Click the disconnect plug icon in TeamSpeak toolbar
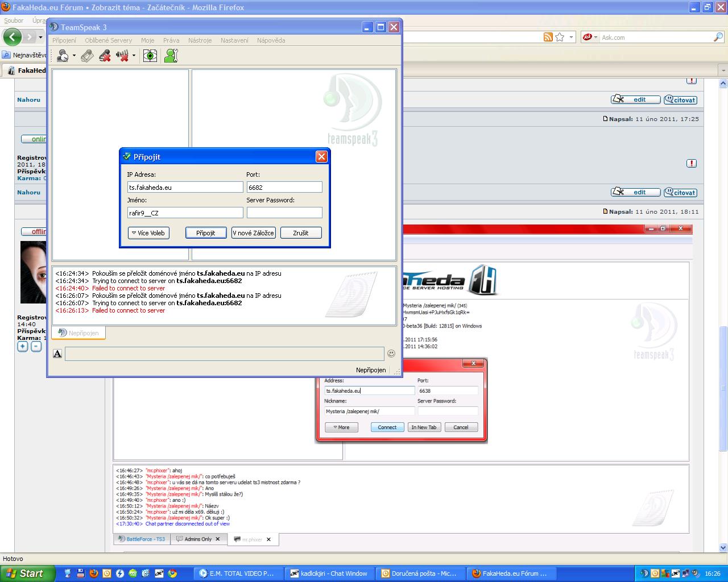 pyautogui.click(x=87, y=56)
